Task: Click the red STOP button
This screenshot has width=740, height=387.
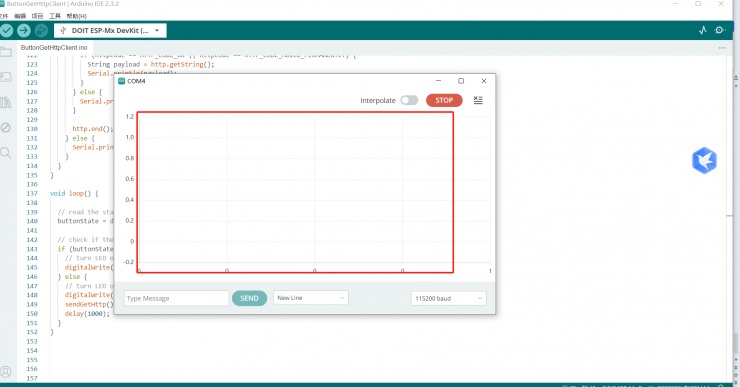Action: click(444, 100)
